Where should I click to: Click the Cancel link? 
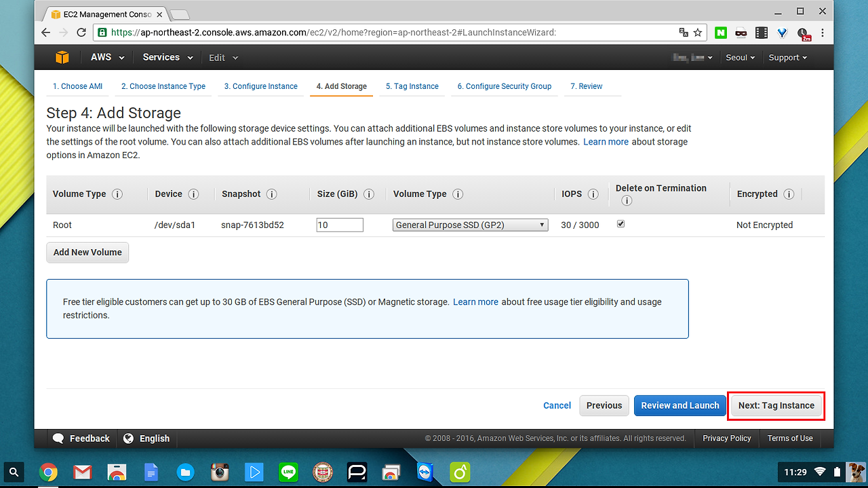coord(557,406)
